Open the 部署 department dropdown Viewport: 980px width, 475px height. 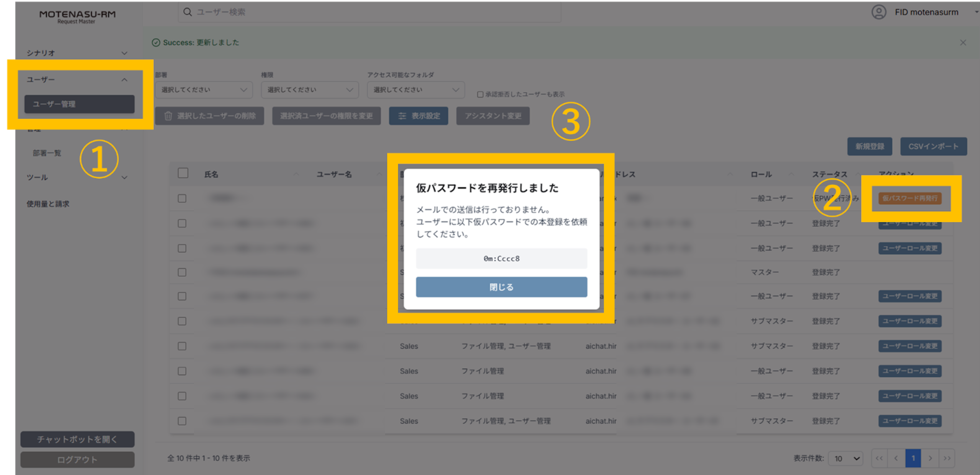pos(203,90)
